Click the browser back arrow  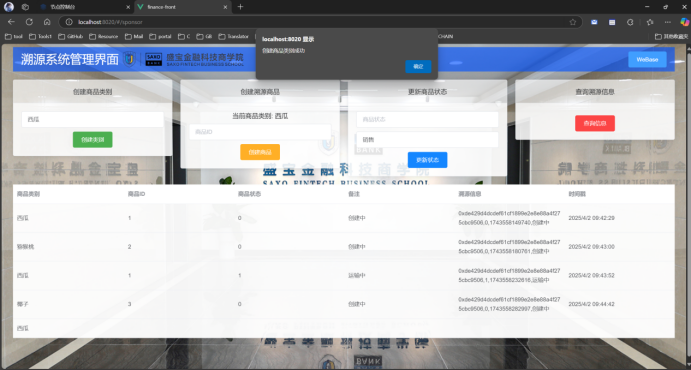pos(11,22)
